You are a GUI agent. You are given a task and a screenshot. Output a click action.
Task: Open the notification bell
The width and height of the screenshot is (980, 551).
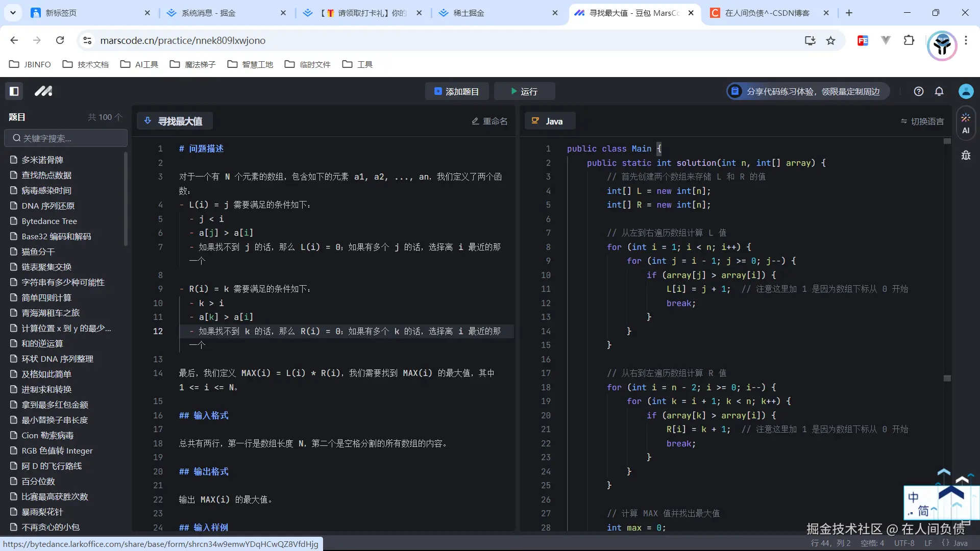939,91
